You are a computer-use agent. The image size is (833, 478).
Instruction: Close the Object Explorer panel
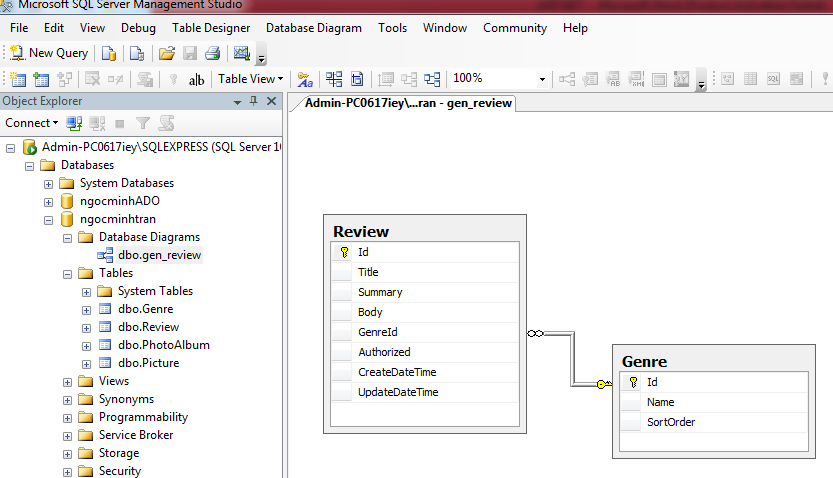pyautogui.click(x=271, y=101)
